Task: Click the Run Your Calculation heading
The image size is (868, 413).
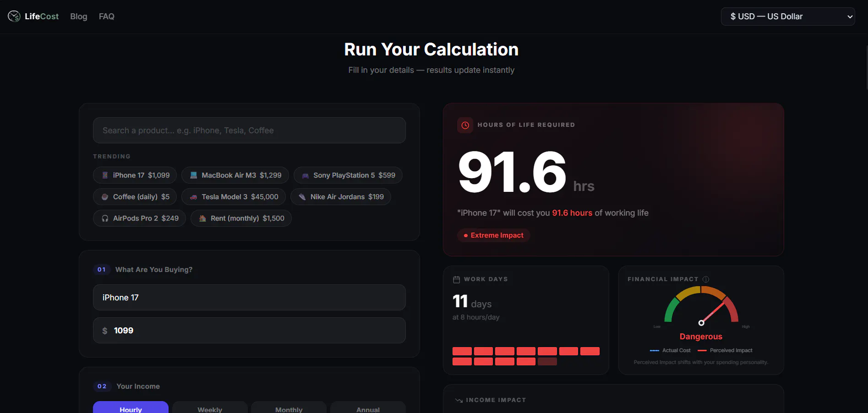Action: coord(431,49)
